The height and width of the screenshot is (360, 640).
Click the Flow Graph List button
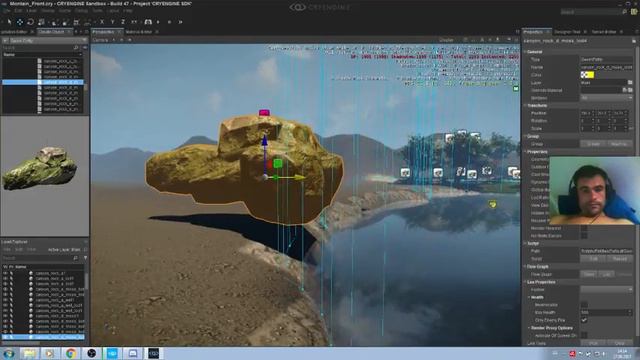click(606, 274)
